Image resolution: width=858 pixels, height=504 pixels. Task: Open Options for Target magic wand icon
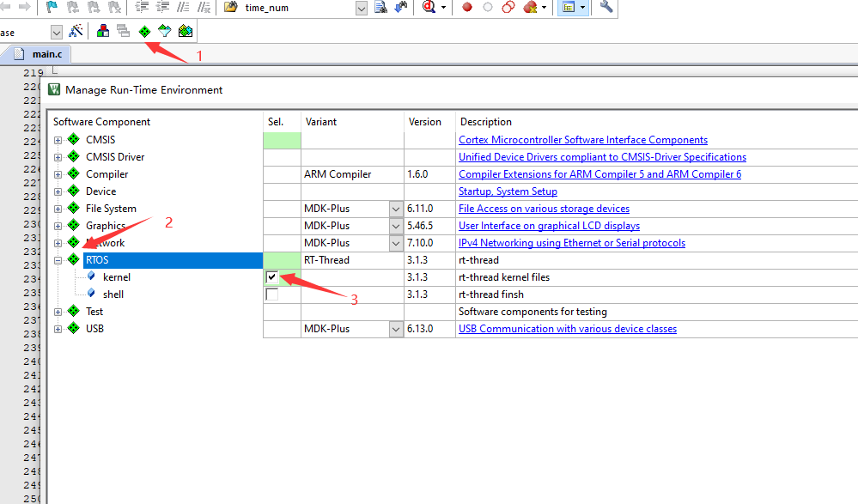(76, 31)
